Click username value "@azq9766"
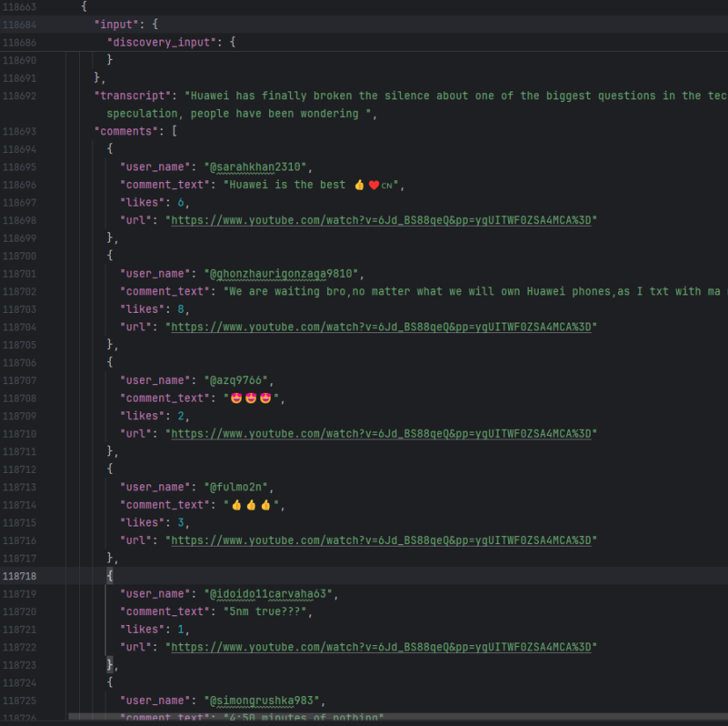The image size is (728, 726). pyautogui.click(x=236, y=381)
